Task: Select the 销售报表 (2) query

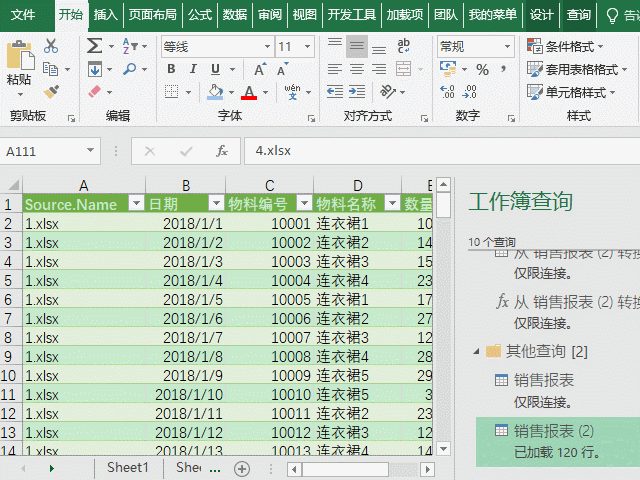Action: tap(554, 430)
